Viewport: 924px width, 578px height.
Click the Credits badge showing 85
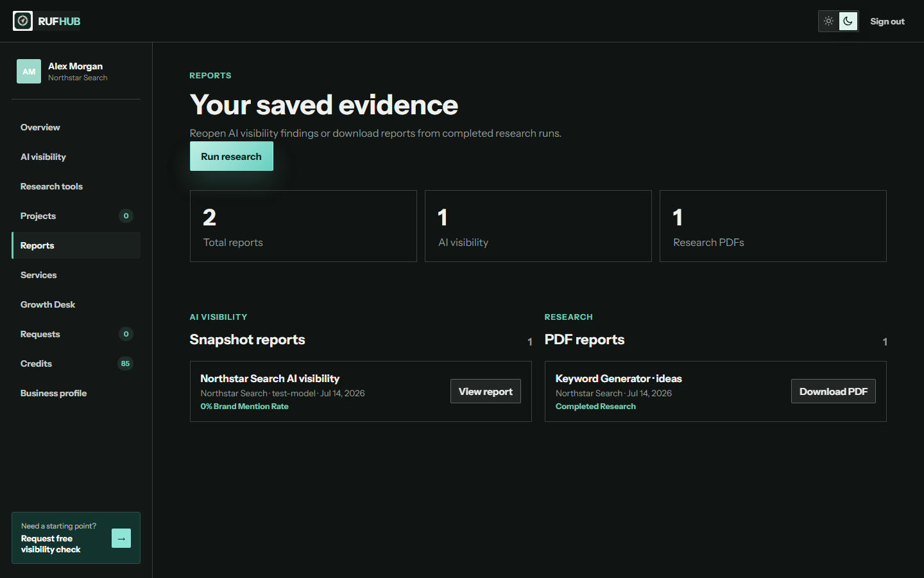point(125,363)
